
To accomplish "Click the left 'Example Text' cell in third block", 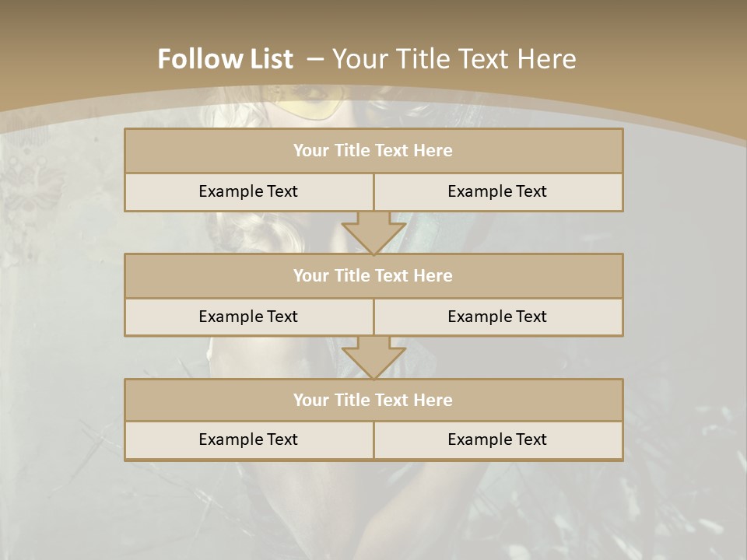I will click(249, 440).
